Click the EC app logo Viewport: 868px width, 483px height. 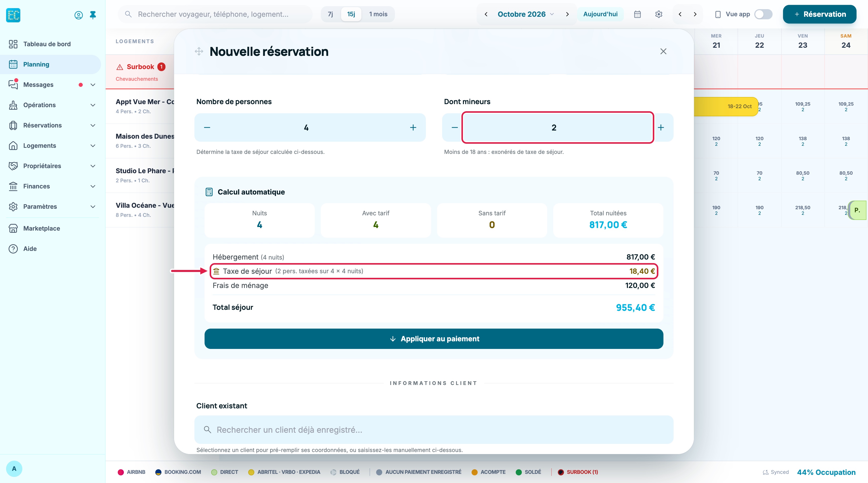pos(13,15)
